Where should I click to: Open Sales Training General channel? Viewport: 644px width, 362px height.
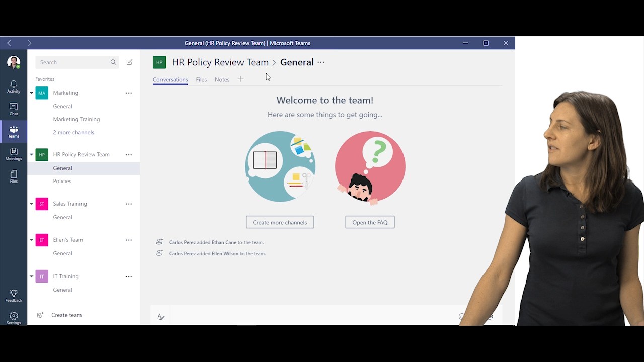click(63, 217)
